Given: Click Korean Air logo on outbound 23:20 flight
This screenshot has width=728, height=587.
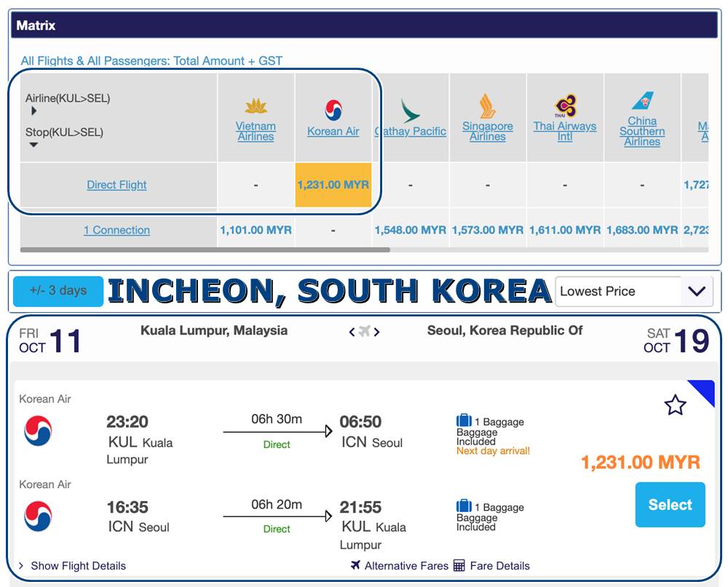Looking at the screenshot, I should coord(38,431).
